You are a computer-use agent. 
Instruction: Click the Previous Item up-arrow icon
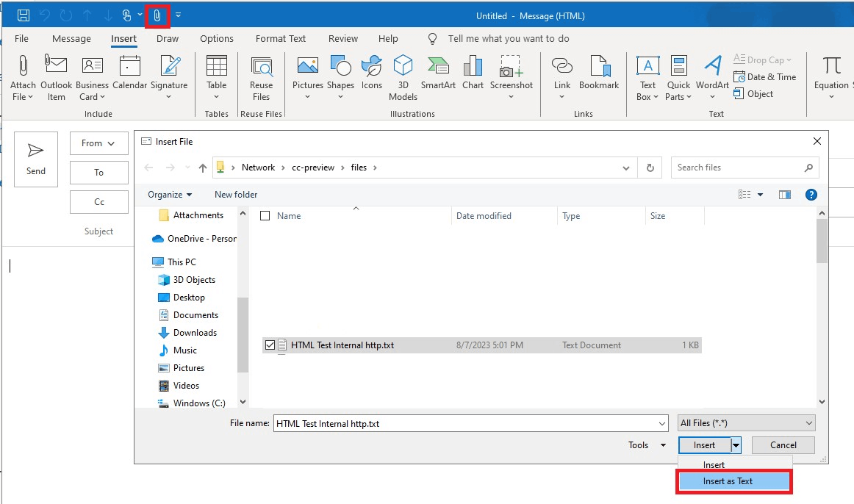click(87, 15)
